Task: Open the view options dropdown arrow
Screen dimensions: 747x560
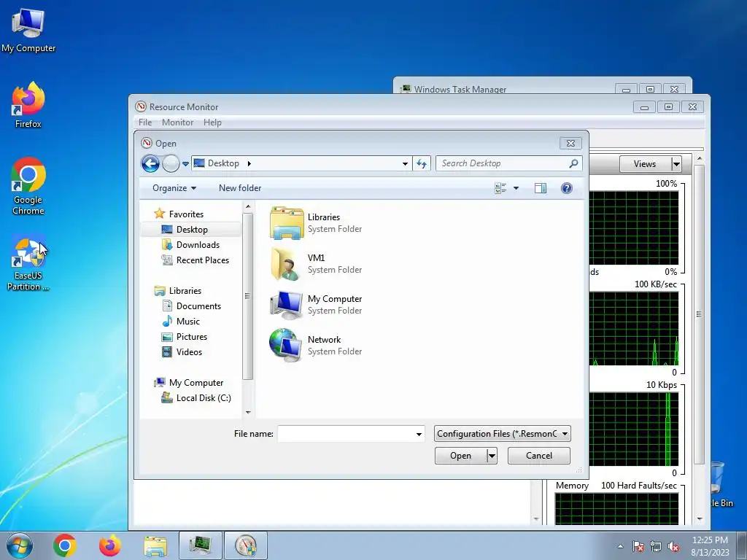Action: click(x=516, y=188)
